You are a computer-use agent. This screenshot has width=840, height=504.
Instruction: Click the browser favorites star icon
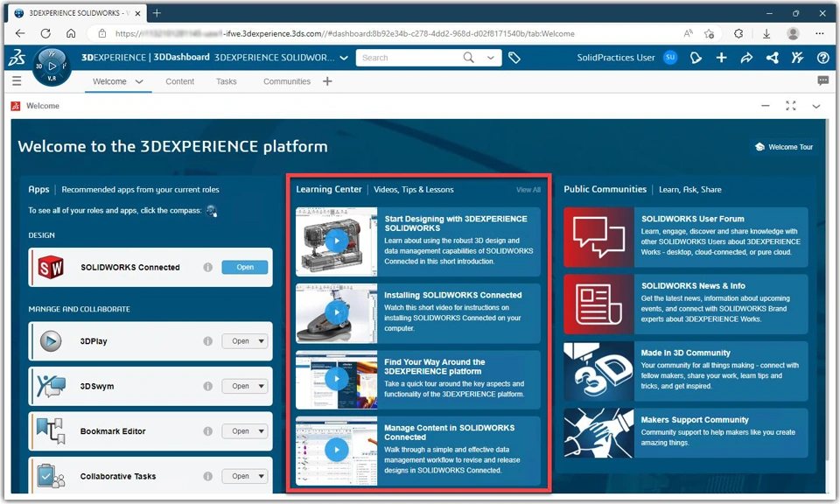coord(710,33)
